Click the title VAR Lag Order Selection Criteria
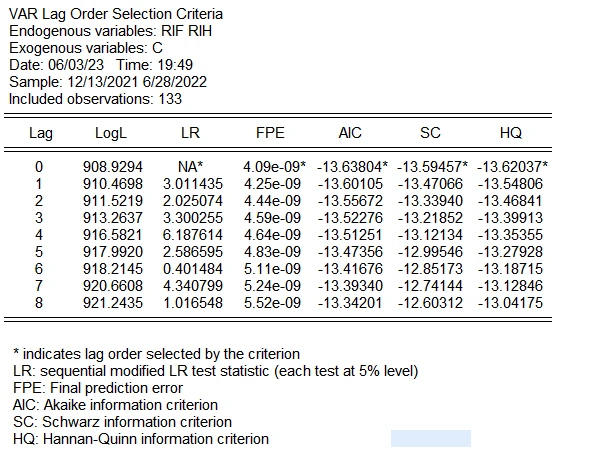Viewport: 614px width, 456px height. tap(115, 15)
